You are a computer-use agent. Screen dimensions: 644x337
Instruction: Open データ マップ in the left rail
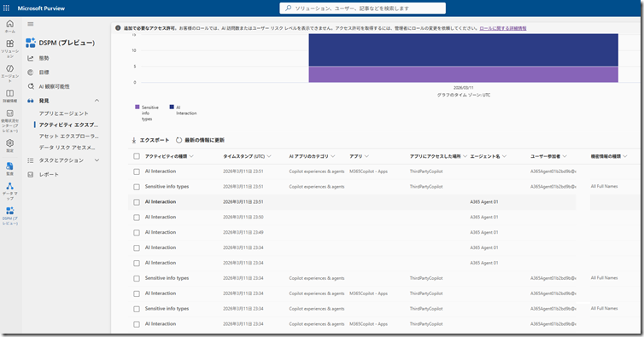pos(10,191)
